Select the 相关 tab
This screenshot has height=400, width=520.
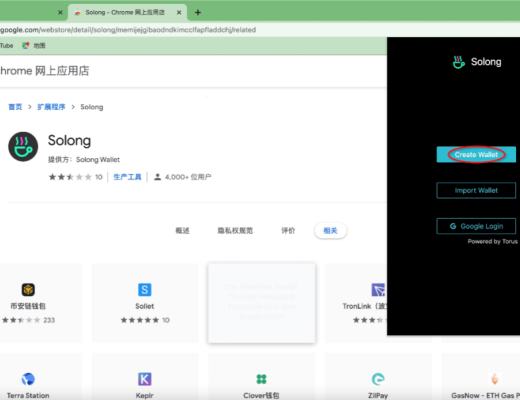[330, 230]
